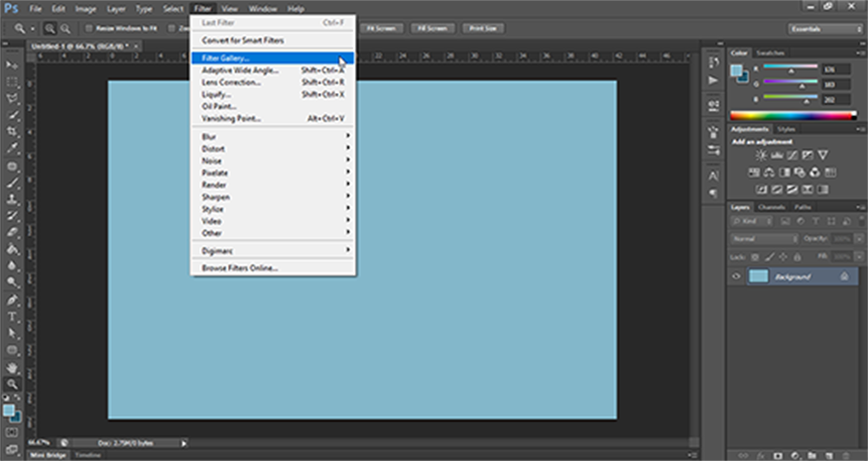The width and height of the screenshot is (868, 461).
Task: Select the Horizontal Type tool
Action: pyautogui.click(x=13, y=317)
